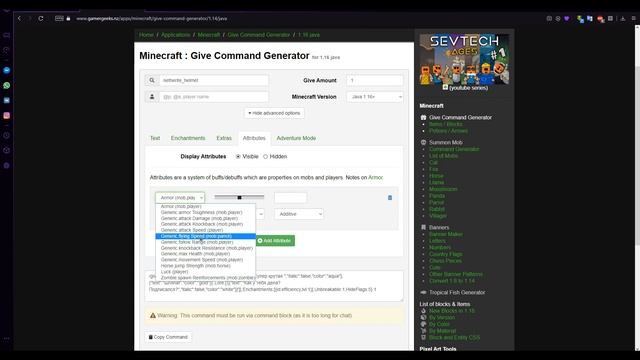640x360 pixels.
Task: Open the Minecraft Version dropdown
Action: pyautogui.click(x=375, y=97)
